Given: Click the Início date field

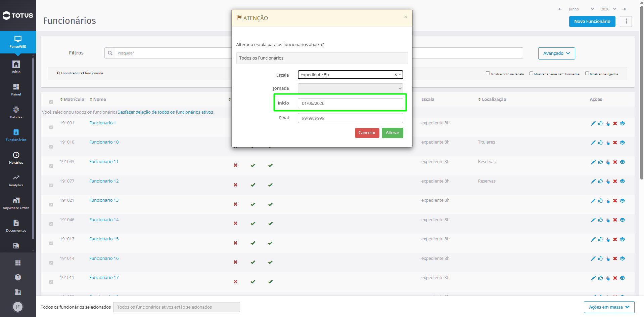Looking at the screenshot, I should (350, 103).
